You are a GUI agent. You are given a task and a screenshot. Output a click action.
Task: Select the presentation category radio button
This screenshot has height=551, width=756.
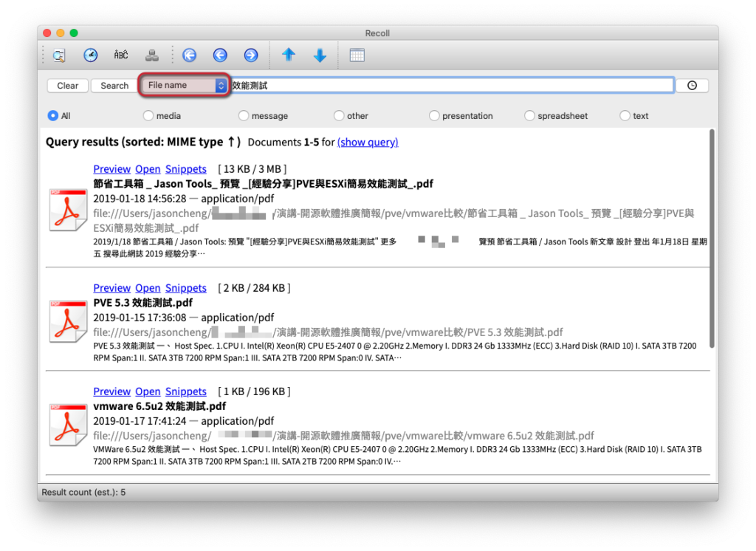pos(434,116)
